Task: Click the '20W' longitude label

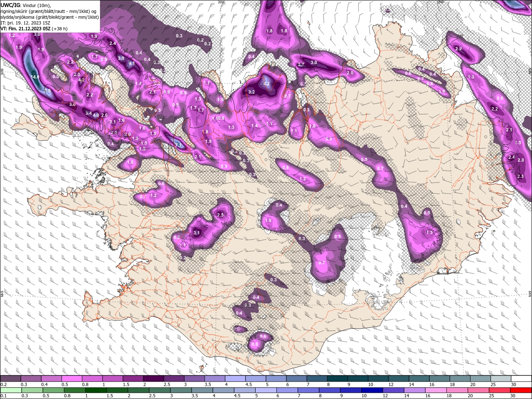Action: pos(221,2)
